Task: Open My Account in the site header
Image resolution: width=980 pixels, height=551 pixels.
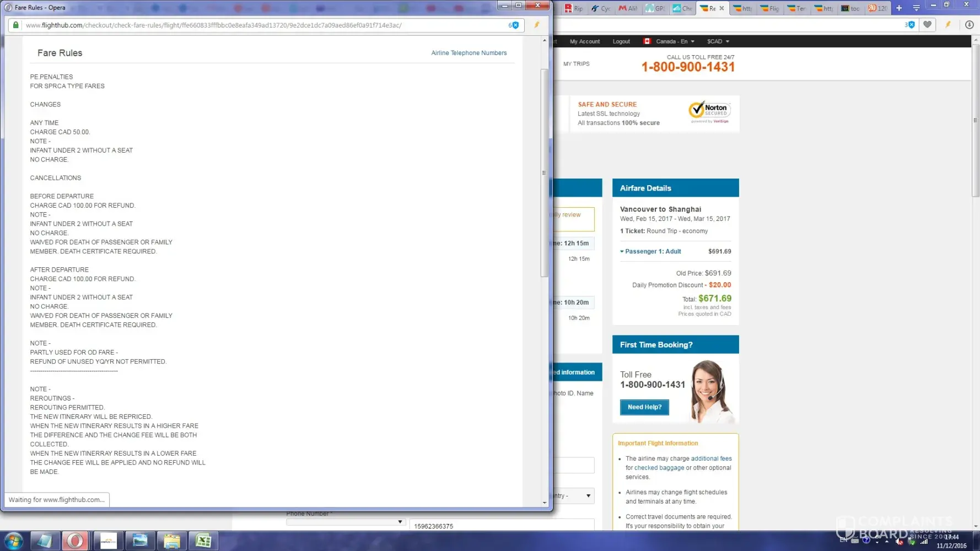Action: tap(585, 41)
